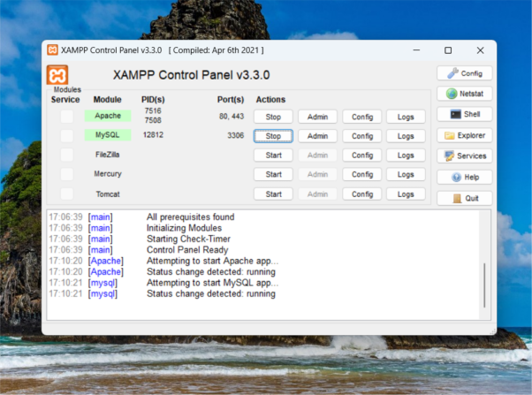
Task: Open the Services icon button
Action: 465,156
